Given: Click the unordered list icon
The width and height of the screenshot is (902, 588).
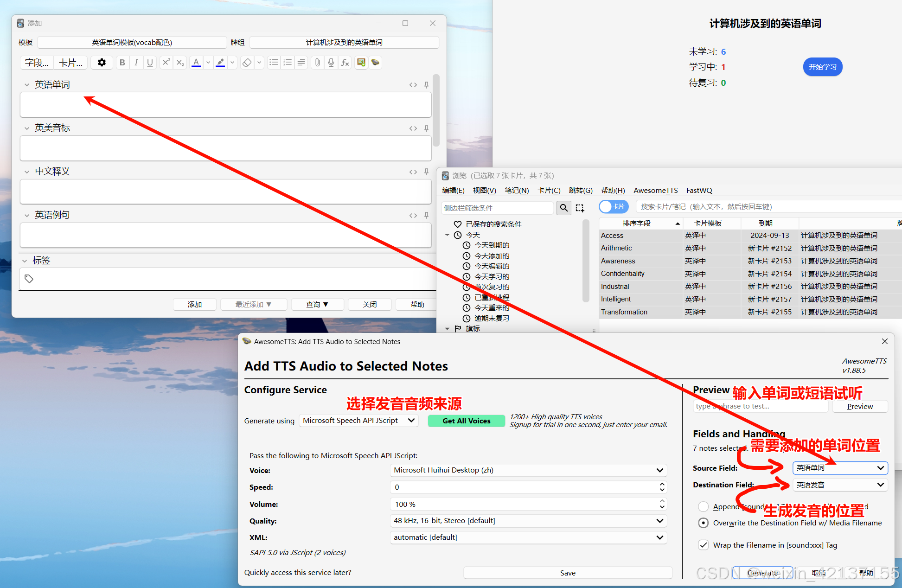Looking at the screenshot, I should pyautogui.click(x=274, y=63).
